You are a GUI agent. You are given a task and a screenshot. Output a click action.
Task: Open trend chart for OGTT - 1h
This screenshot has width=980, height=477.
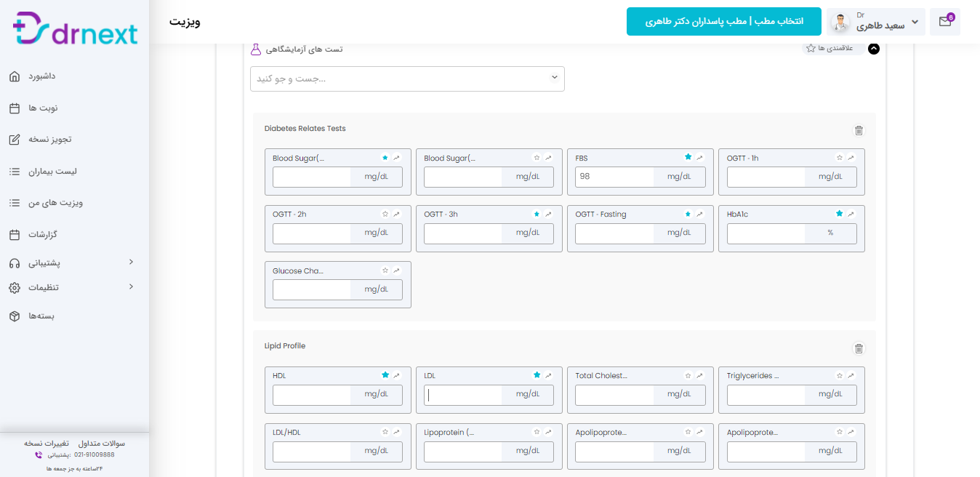tap(851, 158)
